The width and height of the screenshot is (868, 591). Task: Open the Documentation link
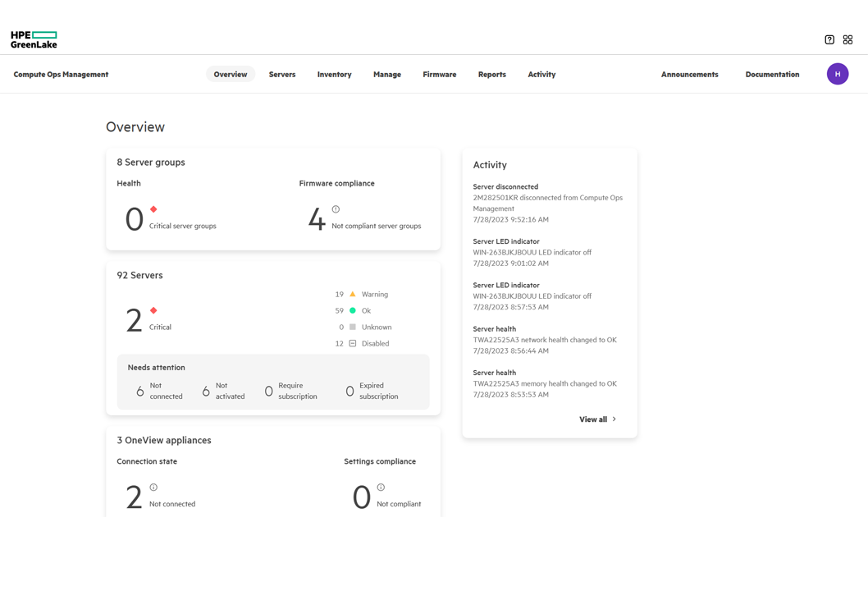coord(772,75)
